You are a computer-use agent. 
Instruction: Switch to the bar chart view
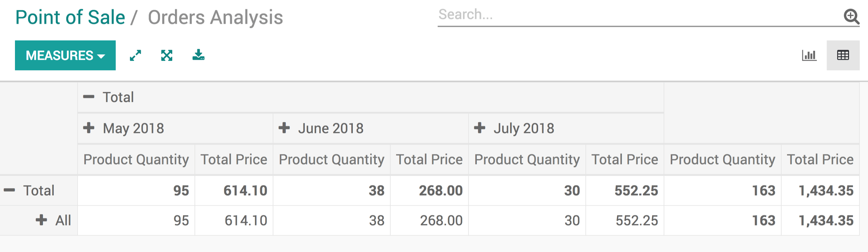pyautogui.click(x=809, y=55)
